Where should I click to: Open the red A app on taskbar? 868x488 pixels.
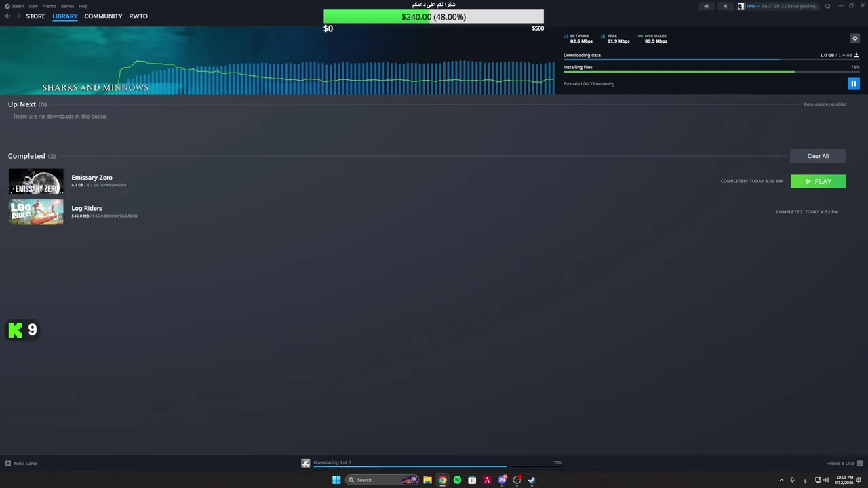click(487, 480)
